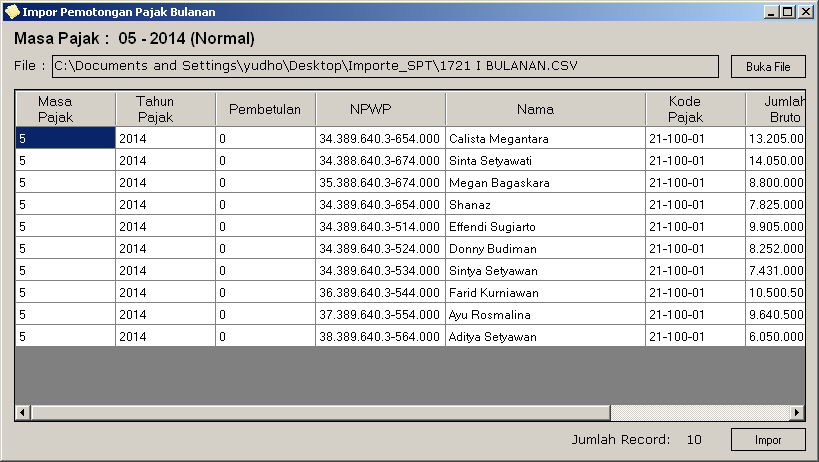Click Masa Pajak cell in Aditya Setyawan row

point(65,336)
